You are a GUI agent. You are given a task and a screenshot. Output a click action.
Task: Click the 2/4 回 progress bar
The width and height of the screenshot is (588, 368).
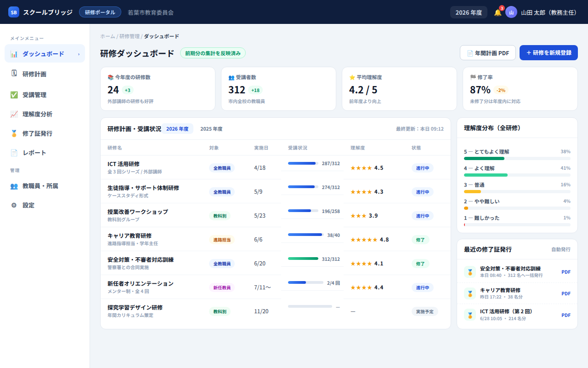pyautogui.click(x=306, y=282)
